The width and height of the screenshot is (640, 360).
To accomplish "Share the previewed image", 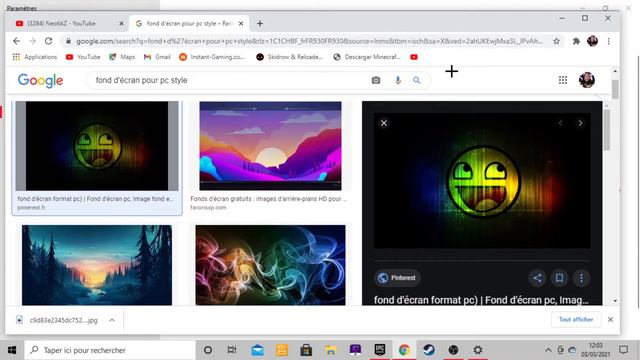I will pos(538,278).
